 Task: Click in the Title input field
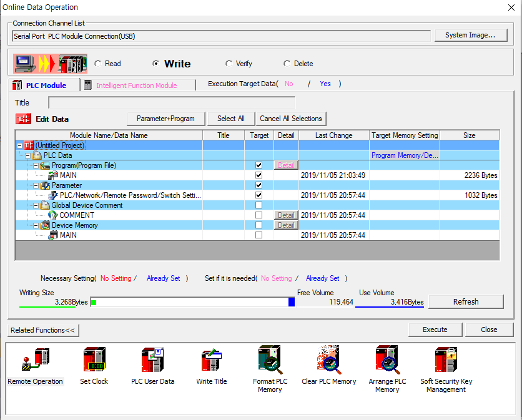[x=172, y=102]
